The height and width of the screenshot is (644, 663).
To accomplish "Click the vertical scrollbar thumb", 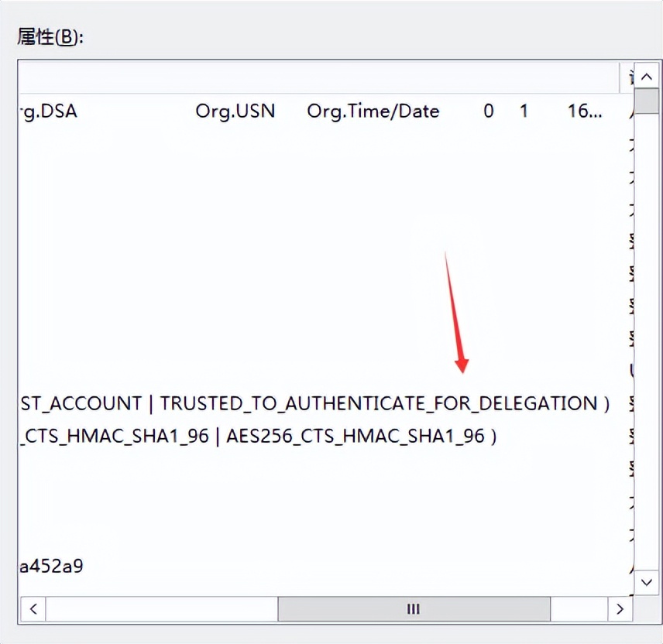I will click(x=647, y=101).
